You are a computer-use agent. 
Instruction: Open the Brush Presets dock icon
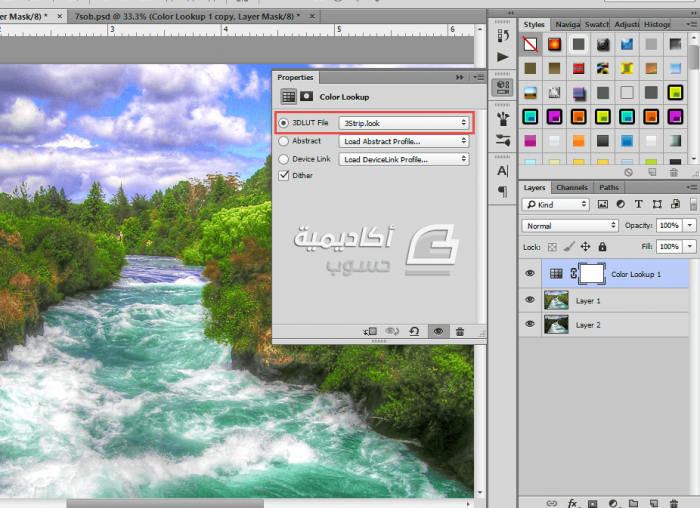[x=503, y=140]
